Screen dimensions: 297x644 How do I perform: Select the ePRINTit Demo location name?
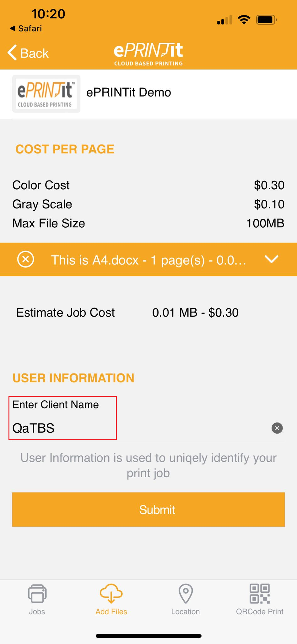tap(129, 92)
